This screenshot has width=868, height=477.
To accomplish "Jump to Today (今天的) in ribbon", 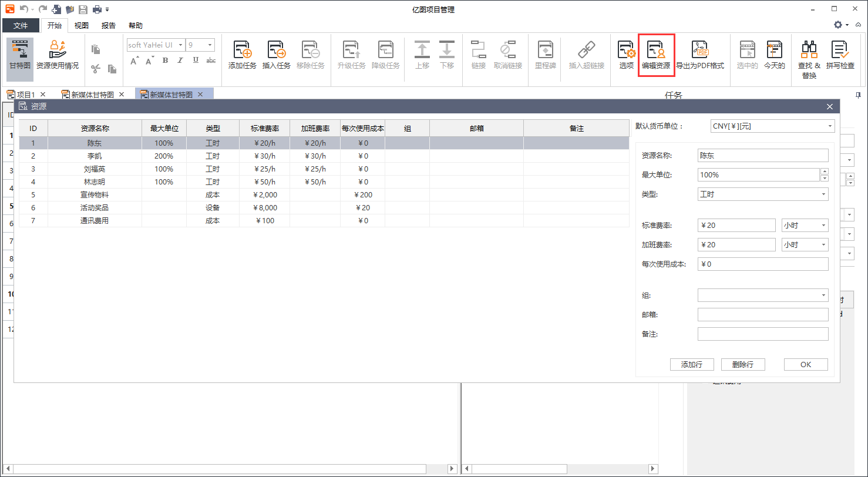I will coord(774,55).
